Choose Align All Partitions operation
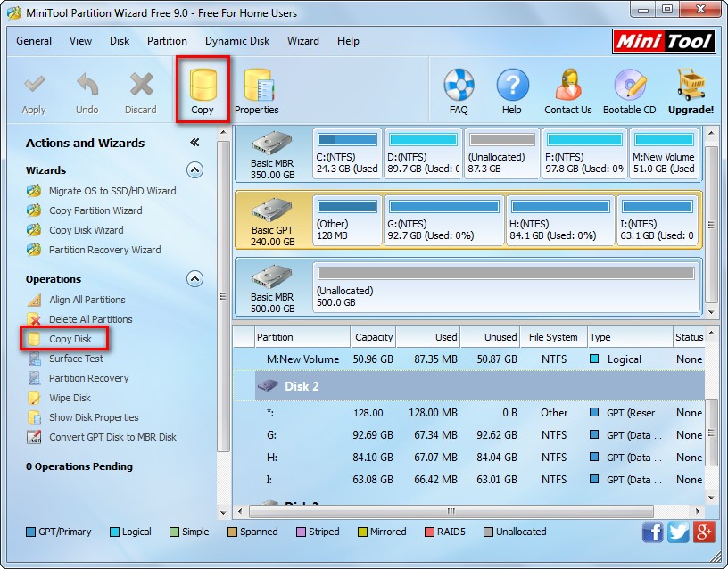Image resolution: width=728 pixels, height=569 pixels. 87,300
